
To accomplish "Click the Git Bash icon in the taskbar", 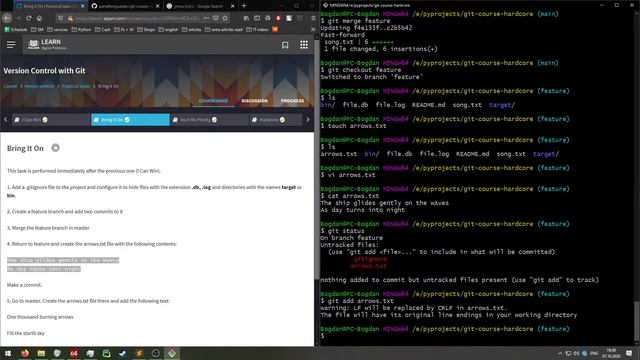I will pos(172,353).
